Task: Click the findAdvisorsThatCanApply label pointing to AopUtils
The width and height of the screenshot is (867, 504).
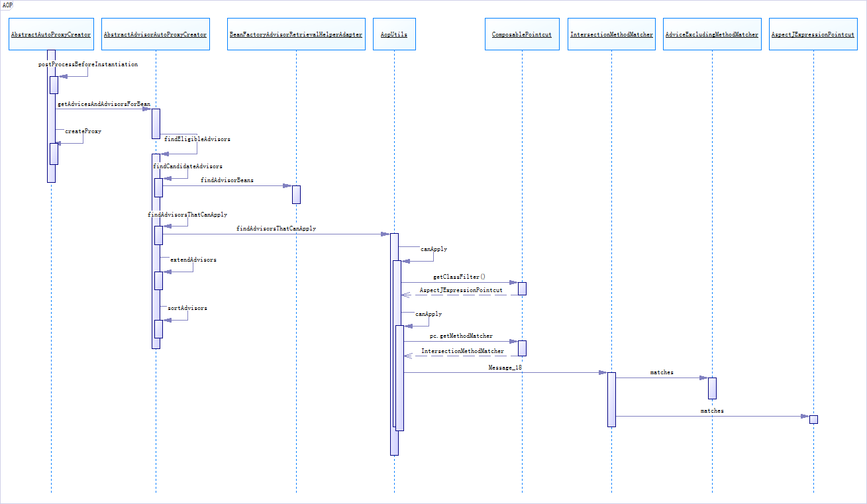Action: [x=276, y=228]
